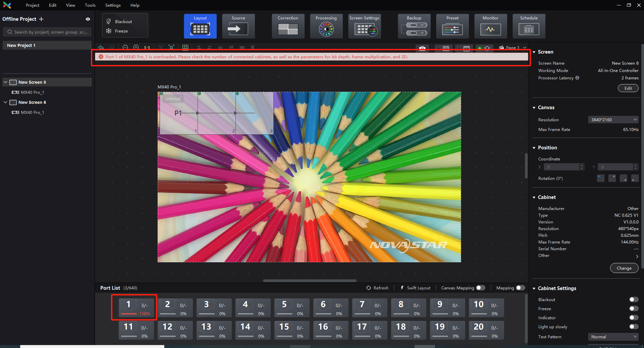Click cabinet 2 on the canvas

[217, 113]
